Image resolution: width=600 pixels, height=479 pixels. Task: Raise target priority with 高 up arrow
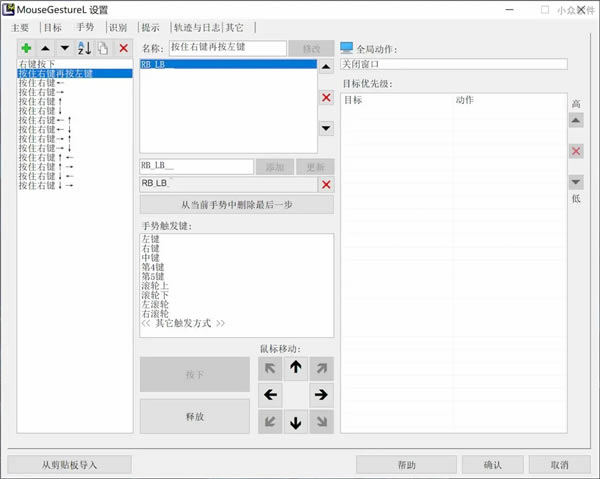[576, 121]
